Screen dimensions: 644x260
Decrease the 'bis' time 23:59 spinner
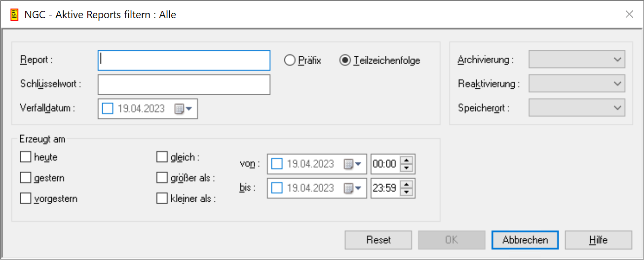click(x=406, y=192)
